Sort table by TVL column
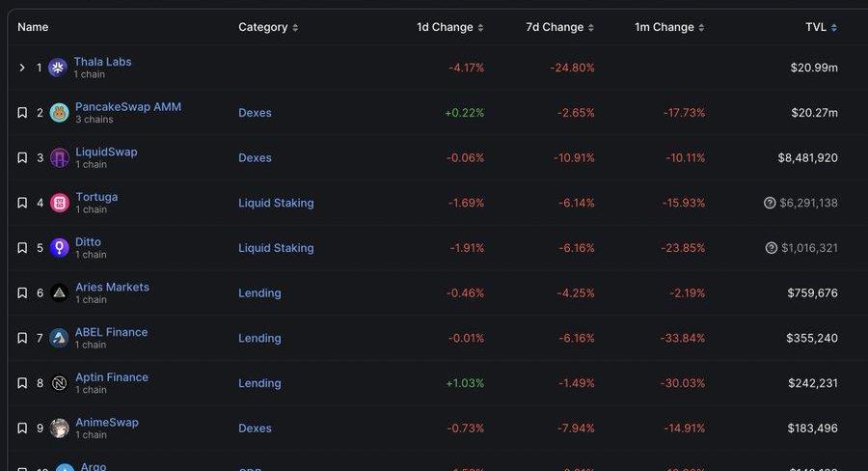 (821, 27)
